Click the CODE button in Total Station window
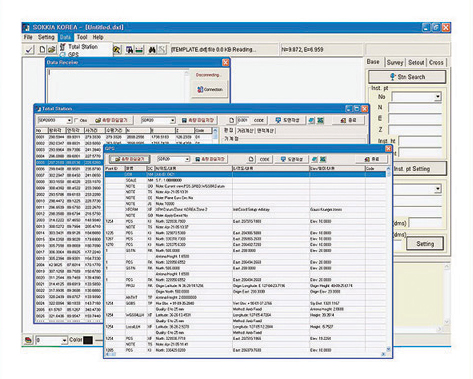Screen dimensions: 473x379 [x=259, y=120]
